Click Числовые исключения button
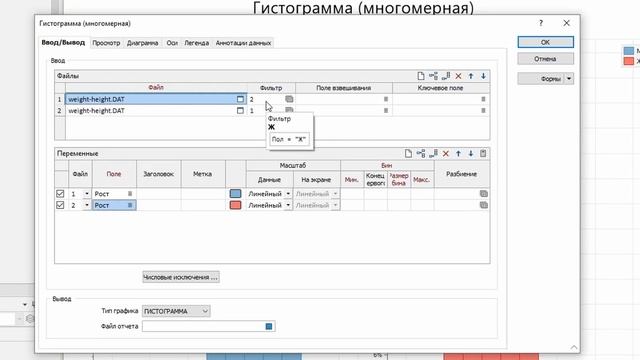Image resolution: width=640 pixels, height=360 pixels. pos(181,277)
